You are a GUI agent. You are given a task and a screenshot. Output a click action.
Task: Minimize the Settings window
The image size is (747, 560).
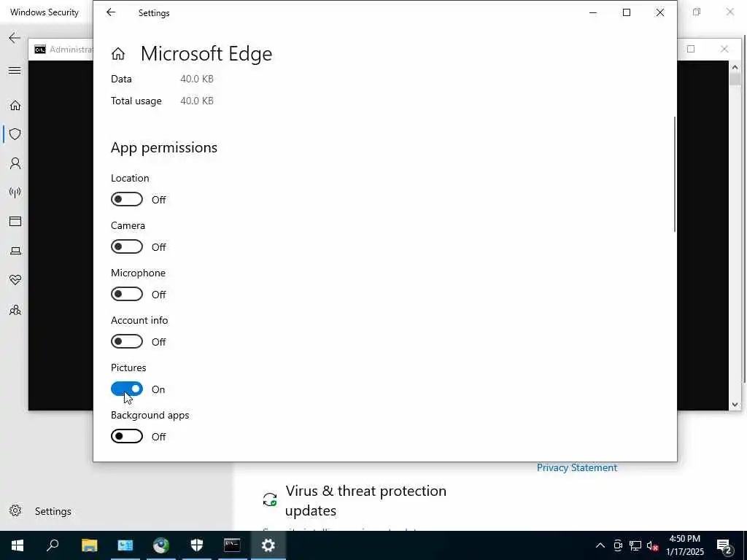coord(593,12)
